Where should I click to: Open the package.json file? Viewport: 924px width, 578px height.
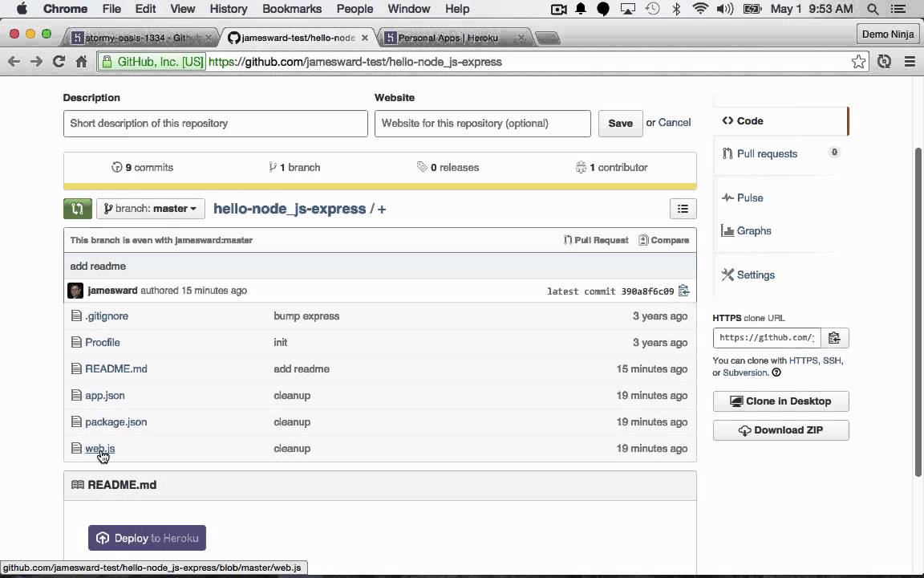[x=115, y=421]
